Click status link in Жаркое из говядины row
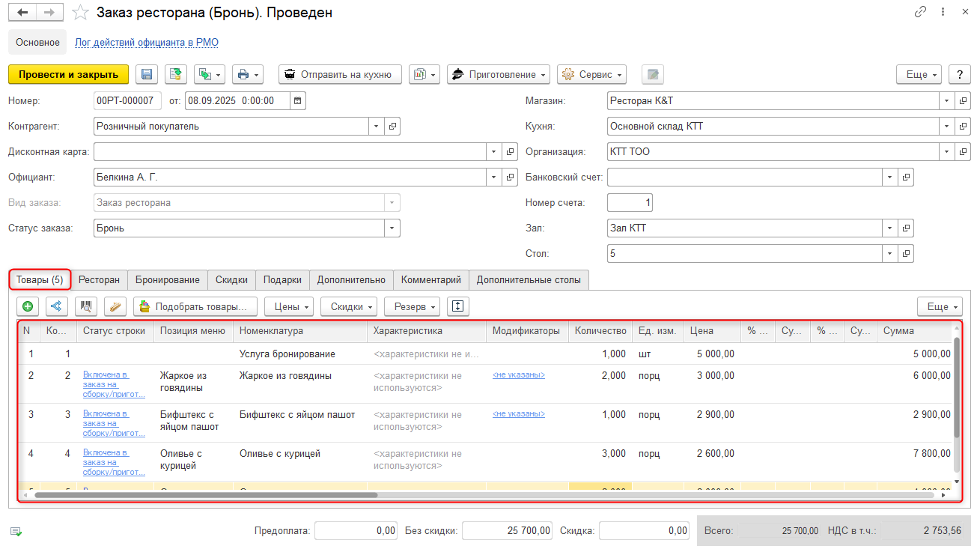 tap(115, 384)
